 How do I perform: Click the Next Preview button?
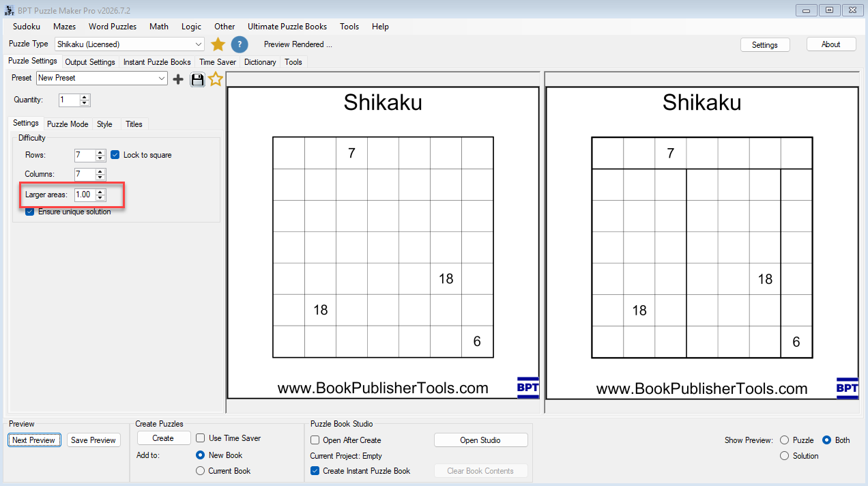click(x=33, y=440)
